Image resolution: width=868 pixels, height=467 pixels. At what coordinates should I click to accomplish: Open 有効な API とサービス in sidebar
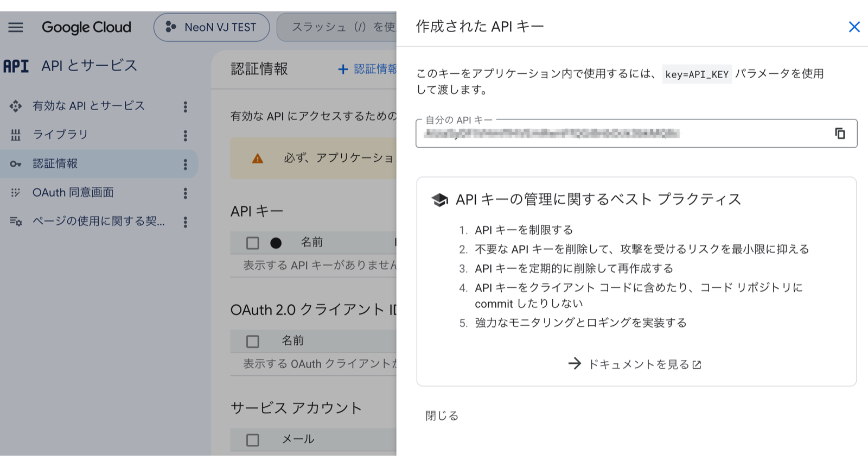(88, 106)
